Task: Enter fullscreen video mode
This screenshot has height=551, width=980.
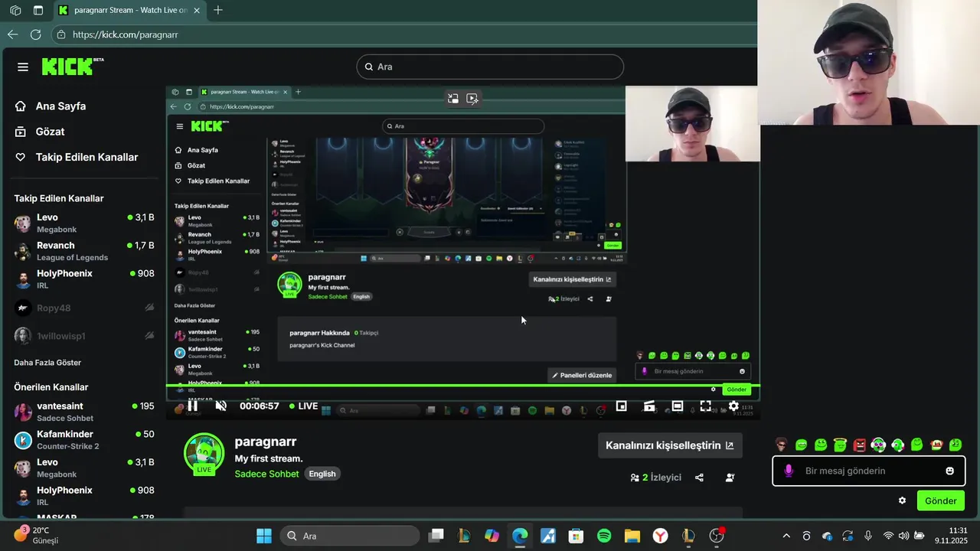Action: 705,406
